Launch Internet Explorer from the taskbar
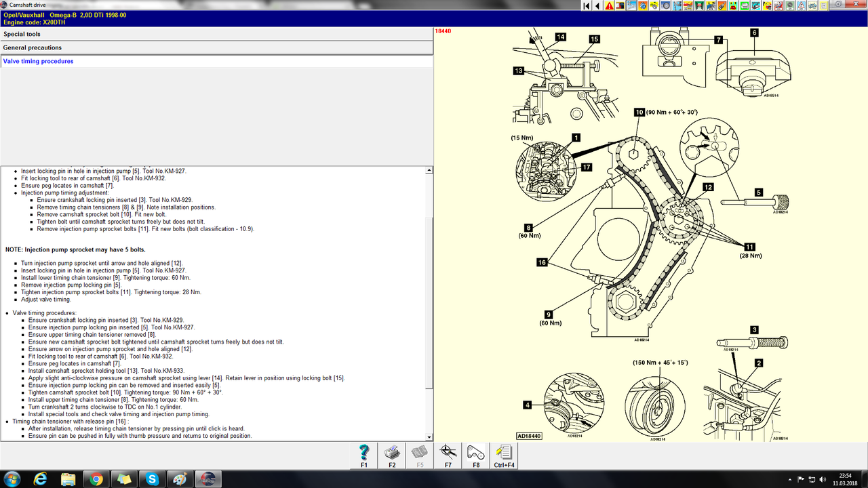The width and height of the screenshot is (868, 488). coord(40,479)
